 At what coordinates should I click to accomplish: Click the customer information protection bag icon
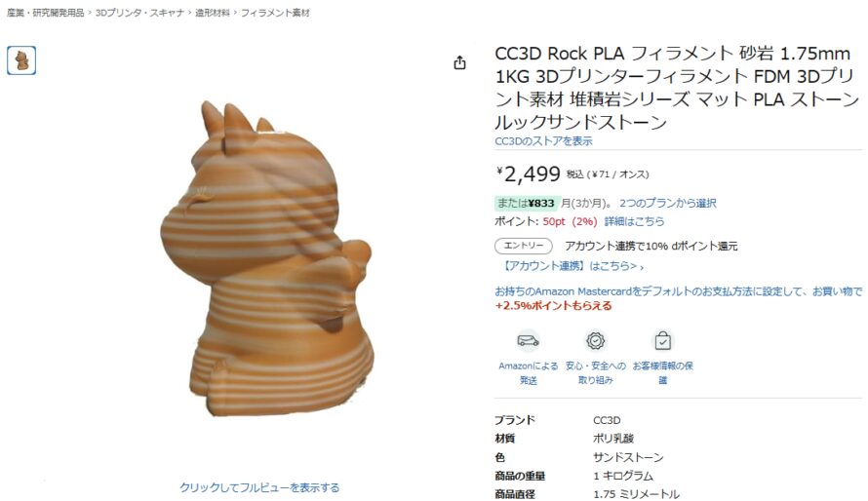(662, 340)
